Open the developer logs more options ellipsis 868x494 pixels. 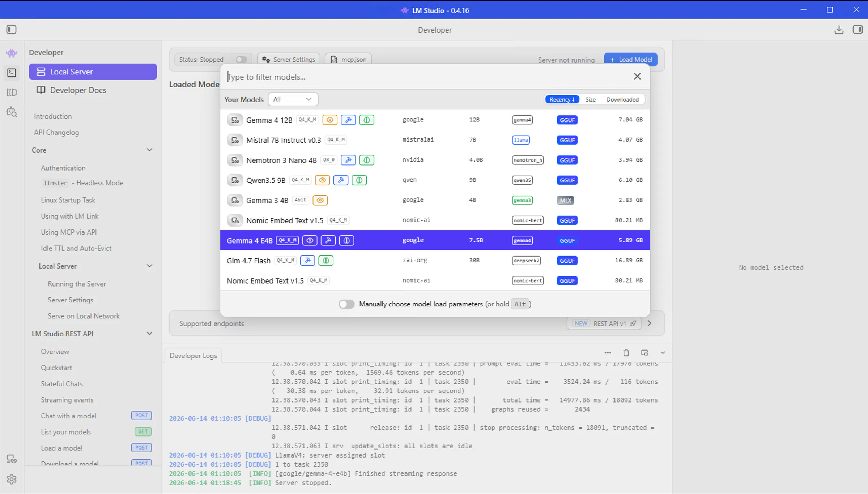point(608,353)
